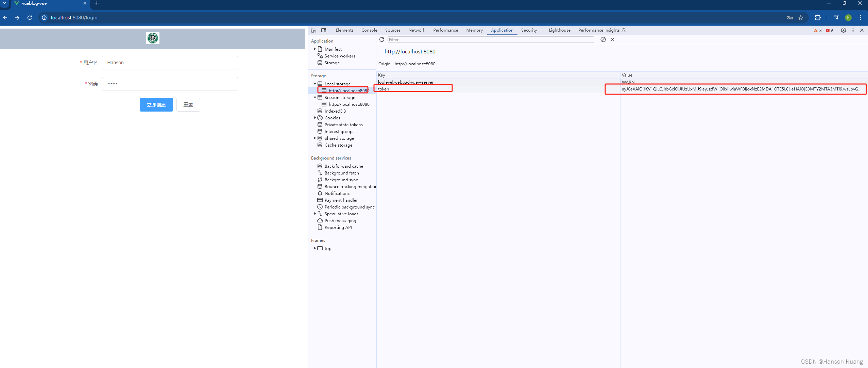Click the 立即创建 button
Image resolution: width=868 pixels, height=368 pixels.
click(156, 105)
